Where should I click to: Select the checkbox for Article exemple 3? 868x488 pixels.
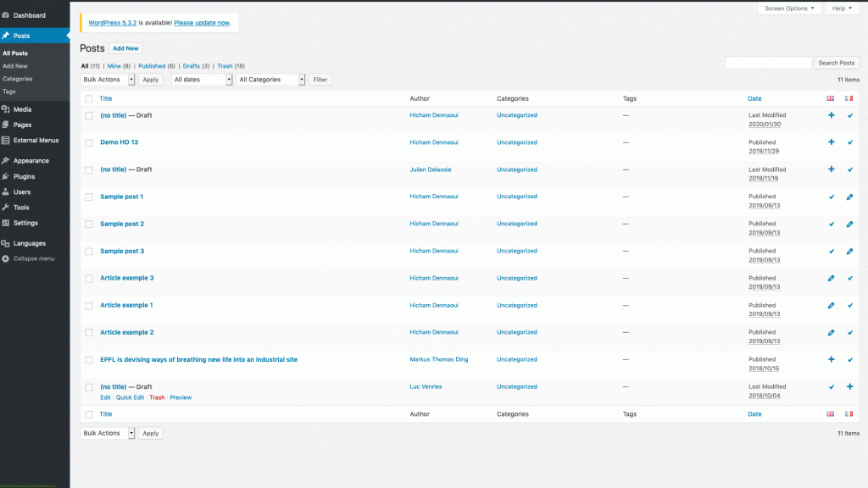(x=89, y=279)
